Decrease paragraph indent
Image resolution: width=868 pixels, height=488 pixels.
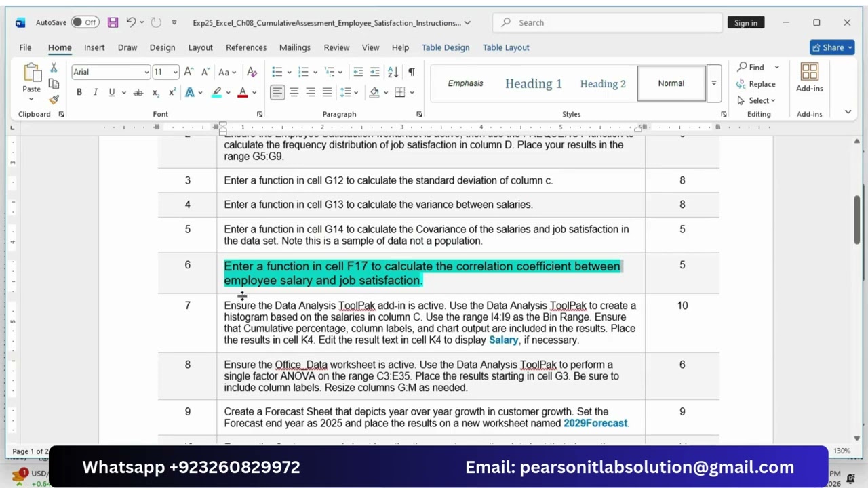358,72
